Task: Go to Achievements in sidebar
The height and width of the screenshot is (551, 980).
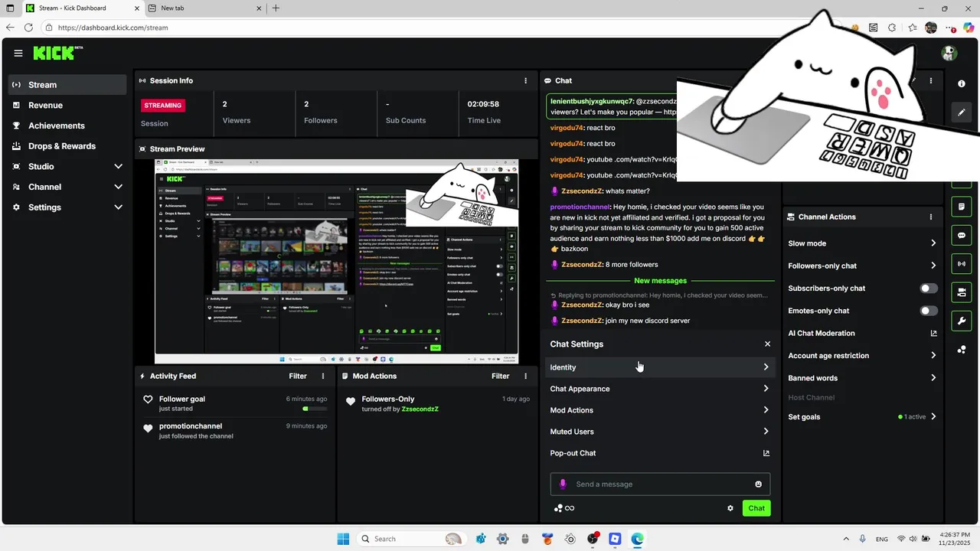Action: [67, 126]
